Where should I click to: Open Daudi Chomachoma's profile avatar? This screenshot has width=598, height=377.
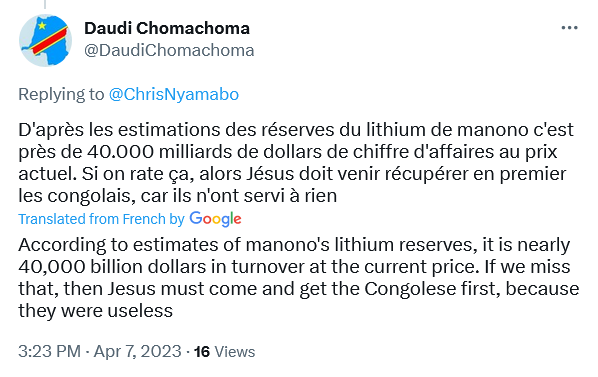point(45,40)
